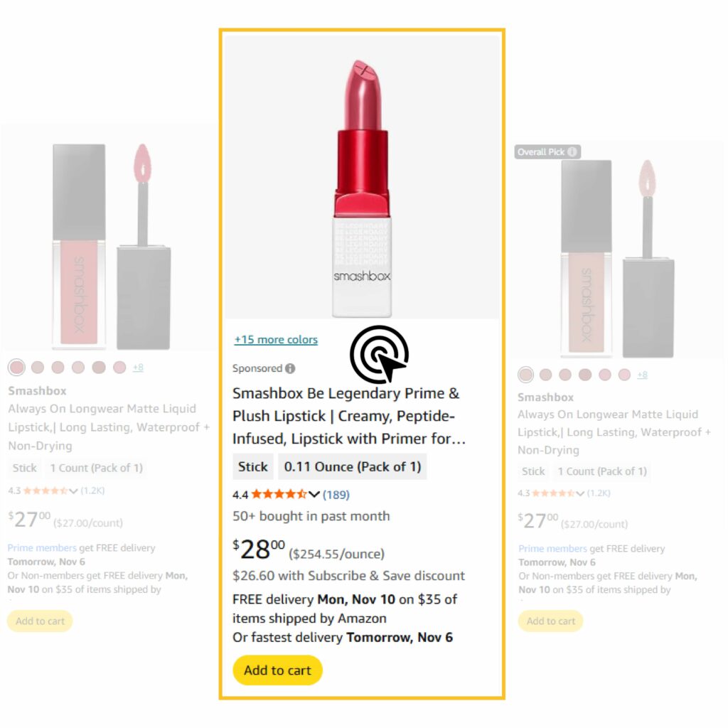728x728 pixels.
Task: Select first color swatch on left product
Action: click(17, 368)
